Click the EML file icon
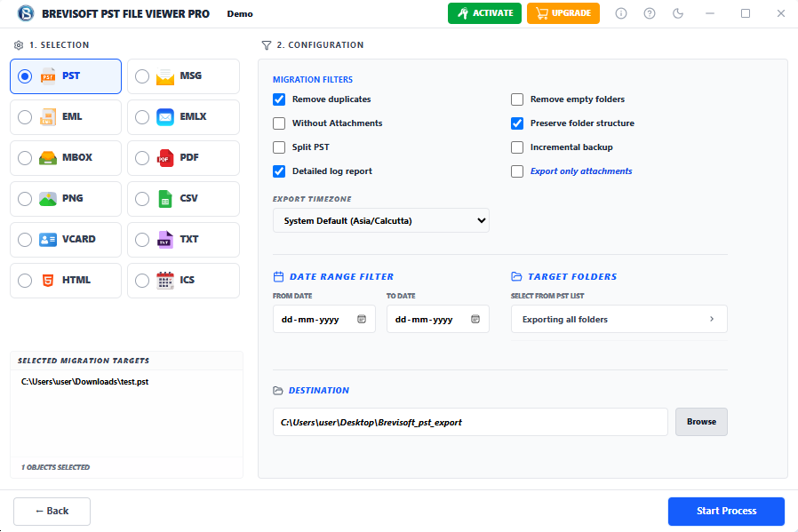The height and width of the screenshot is (532, 798). point(48,117)
